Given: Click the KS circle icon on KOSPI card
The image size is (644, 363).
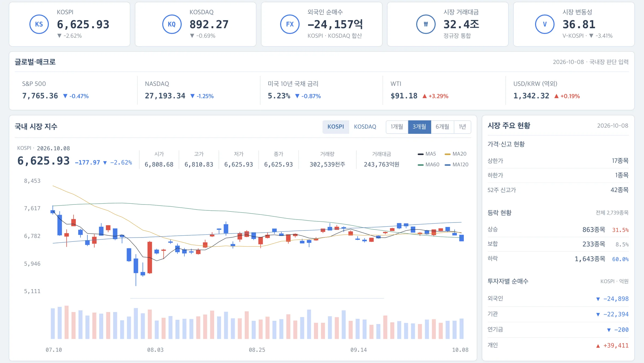Looking at the screenshot, I should tap(39, 24).
